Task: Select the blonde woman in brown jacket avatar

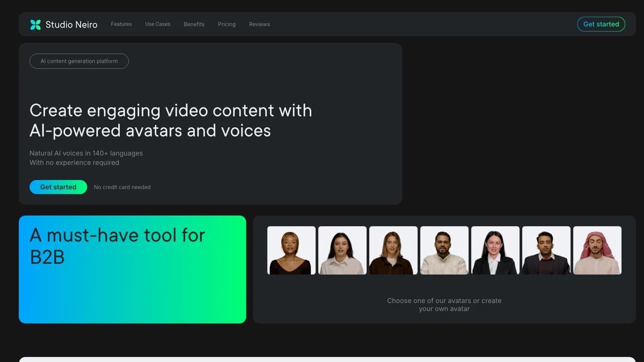Action: (393, 250)
